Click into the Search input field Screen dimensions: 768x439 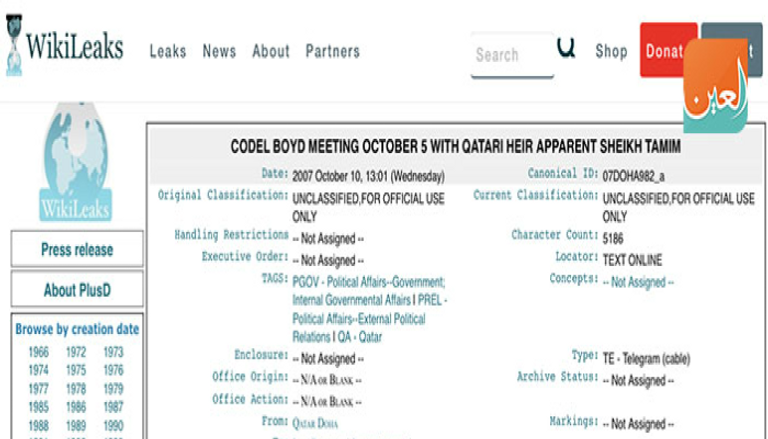pyautogui.click(x=510, y=55)
